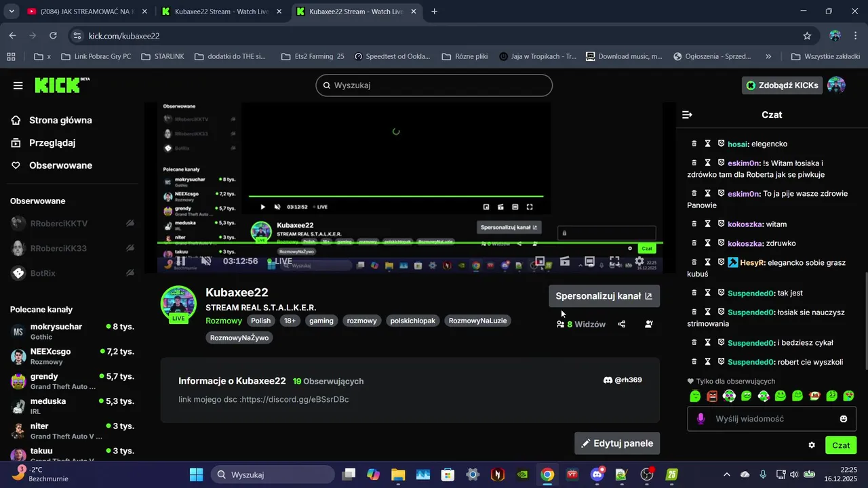Image resolution: width=868 pixels, height=488 pixels.
Task: Click 19 Obserwujących followers count
Action: (328, 382)
